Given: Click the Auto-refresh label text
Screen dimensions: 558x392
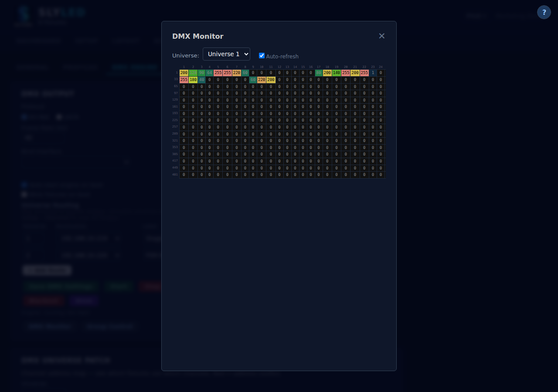Looking at the screenshot, I should point(282,57).
